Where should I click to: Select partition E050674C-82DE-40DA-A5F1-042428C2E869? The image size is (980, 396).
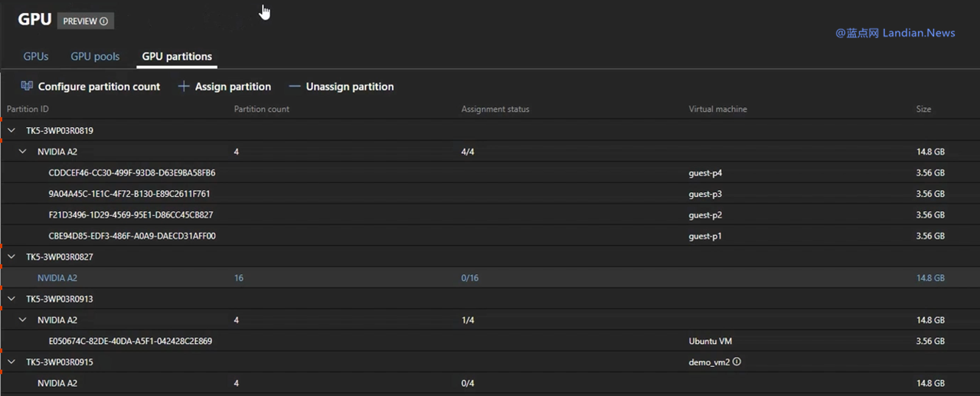[130, 341]
